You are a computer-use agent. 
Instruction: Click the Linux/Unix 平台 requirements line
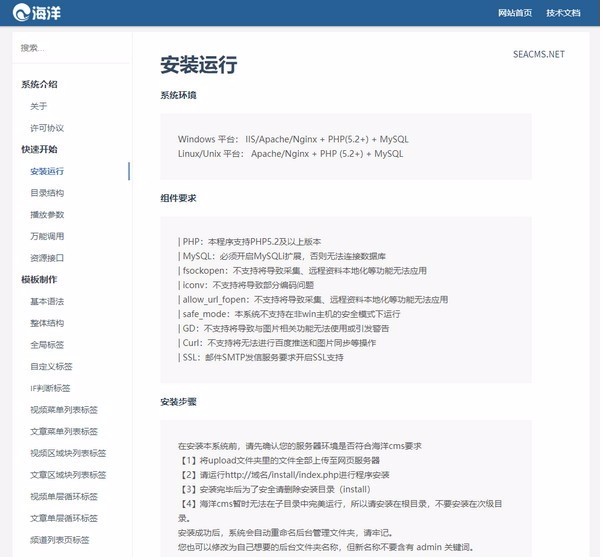292,154
